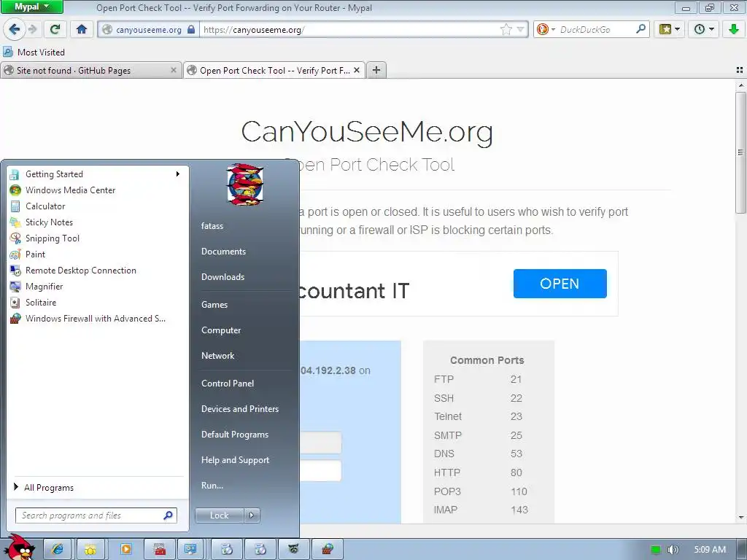Open Network from the Start menu

coord(217,356)
